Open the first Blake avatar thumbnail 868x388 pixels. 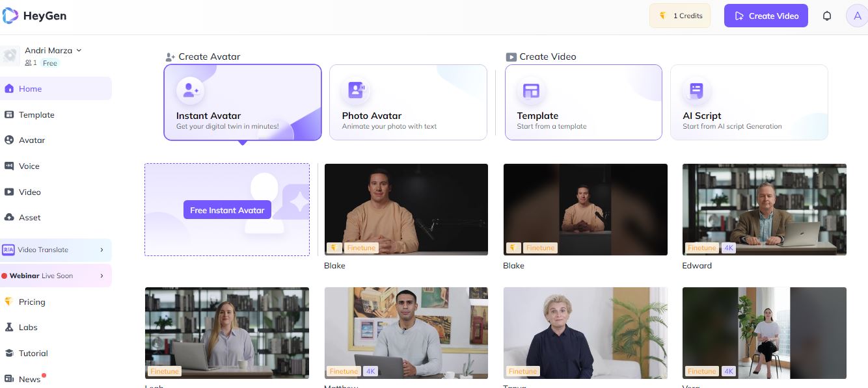coord(406,209)
